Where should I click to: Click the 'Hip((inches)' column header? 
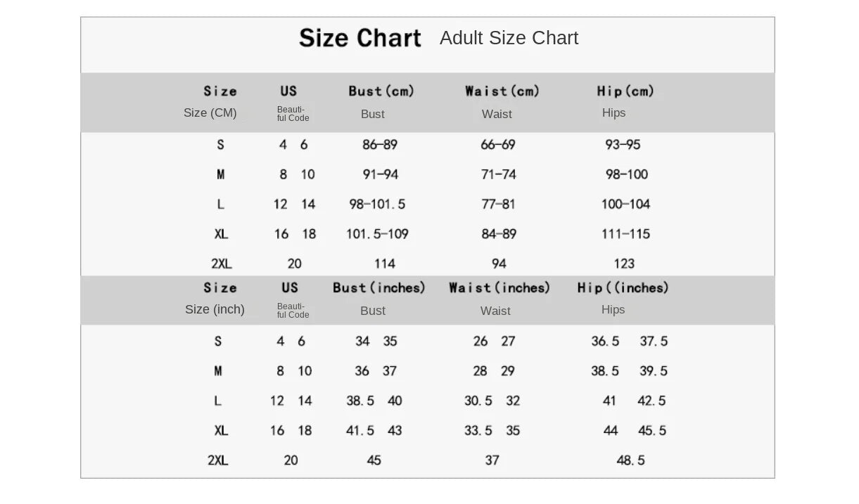(623, 288)
